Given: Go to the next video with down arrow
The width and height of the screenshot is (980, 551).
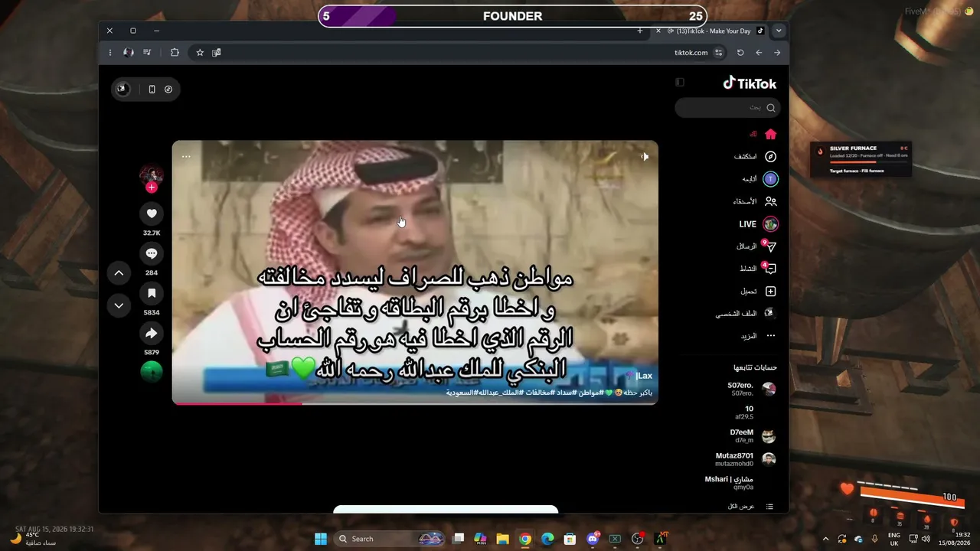Looking at the screenshot, I should click(x=119, y=305).
